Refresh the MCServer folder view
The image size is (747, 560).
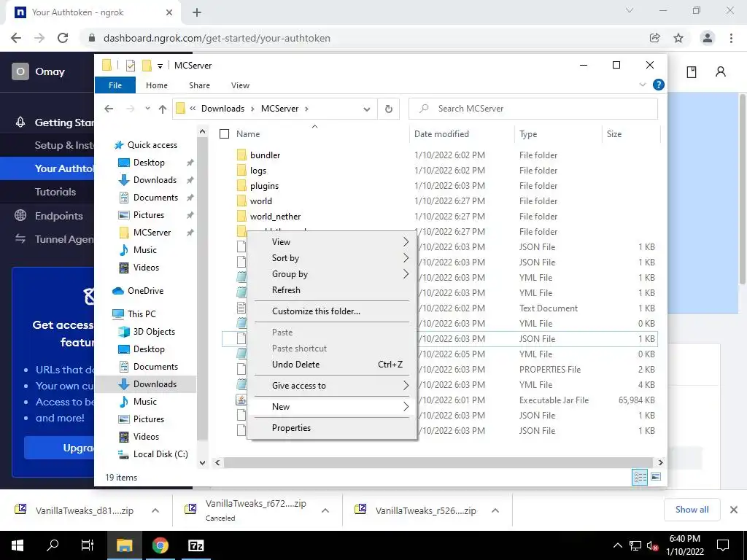coord(389,109)
